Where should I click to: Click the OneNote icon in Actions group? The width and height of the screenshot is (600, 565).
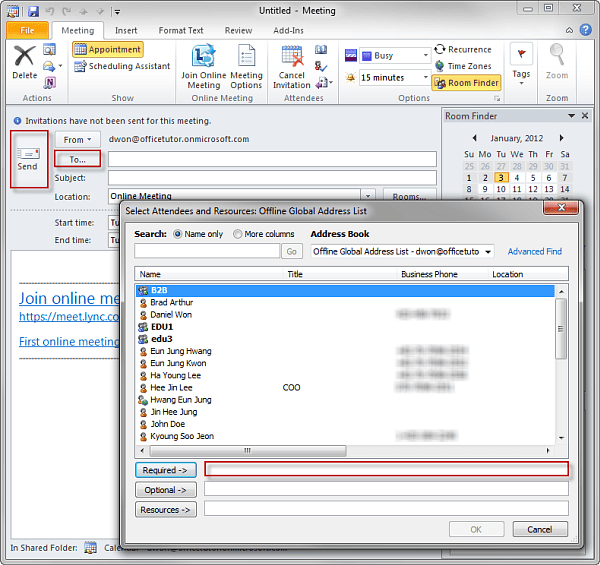pos(50,82)
